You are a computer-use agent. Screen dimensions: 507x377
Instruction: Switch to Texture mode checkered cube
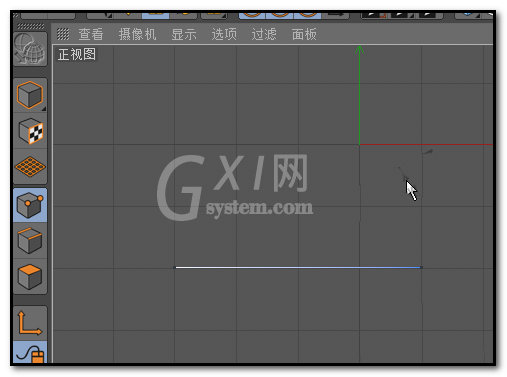[30, 131]
